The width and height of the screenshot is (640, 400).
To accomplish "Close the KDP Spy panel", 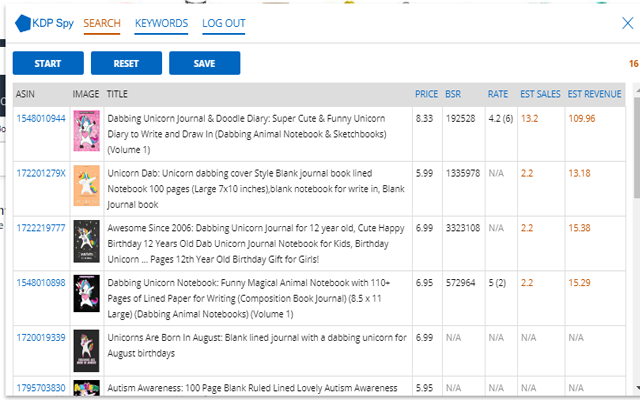I will [x=627, y=23].
